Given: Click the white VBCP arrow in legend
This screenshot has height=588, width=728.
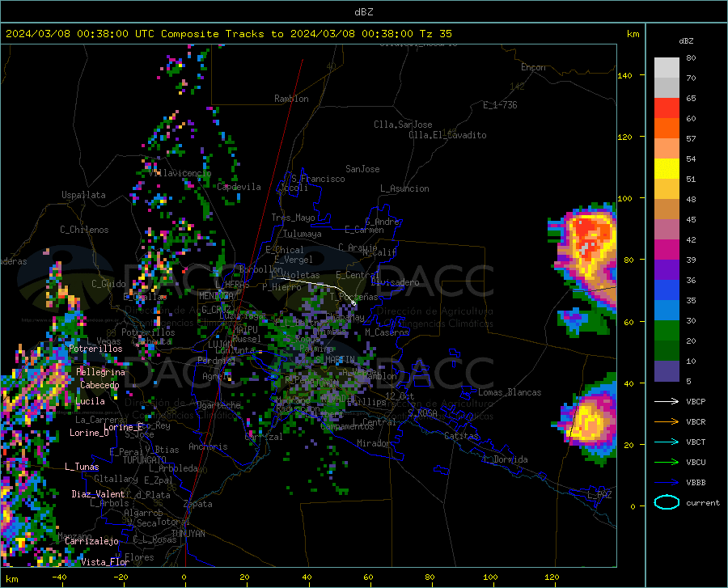Looking at the screenshot, I should 667,401.
